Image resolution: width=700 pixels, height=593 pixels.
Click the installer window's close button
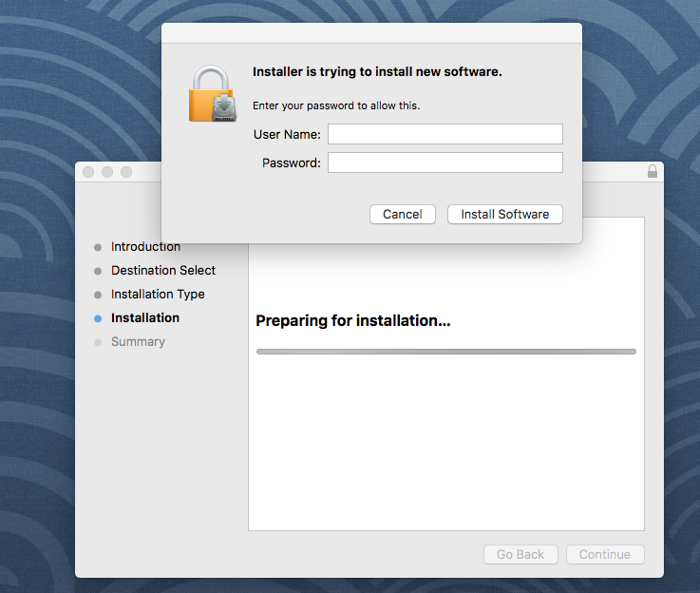point(88,172)
